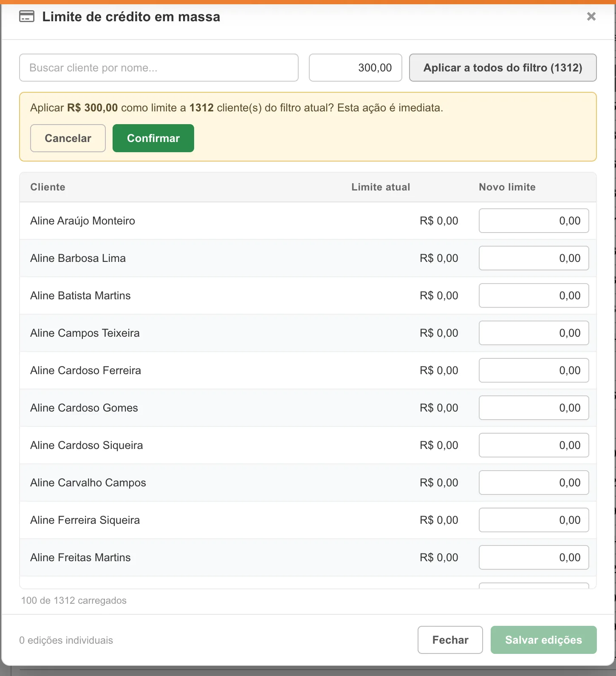Select the client name Aline Cardoso Ferreira
This screenshot has height=676, width=616.
(86, 370)
